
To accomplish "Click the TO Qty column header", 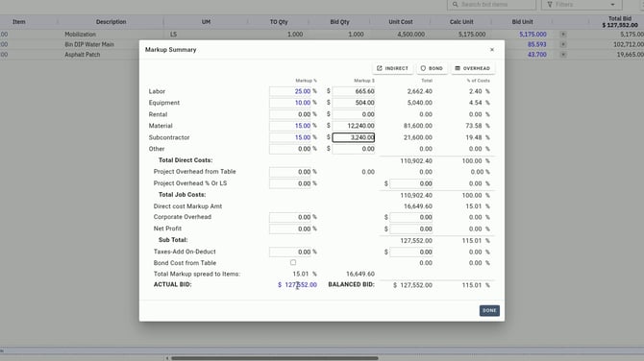I will coord(279,22).
